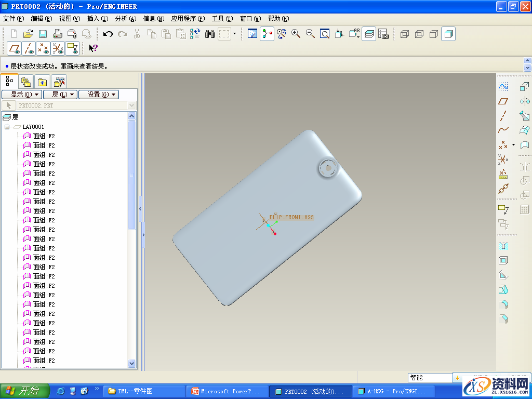
Task: Switch to the Folder Browser navigator tab
Action: [25, 82]
